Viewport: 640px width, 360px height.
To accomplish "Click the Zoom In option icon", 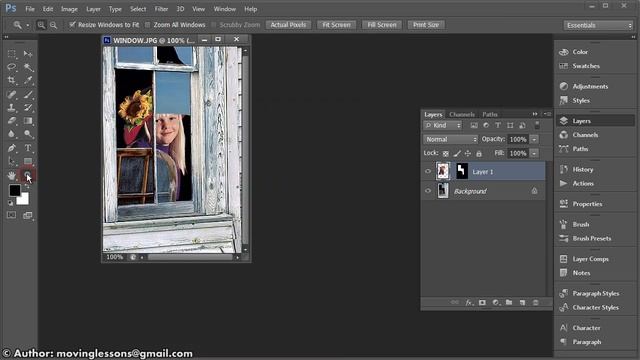I will [41, 25].
